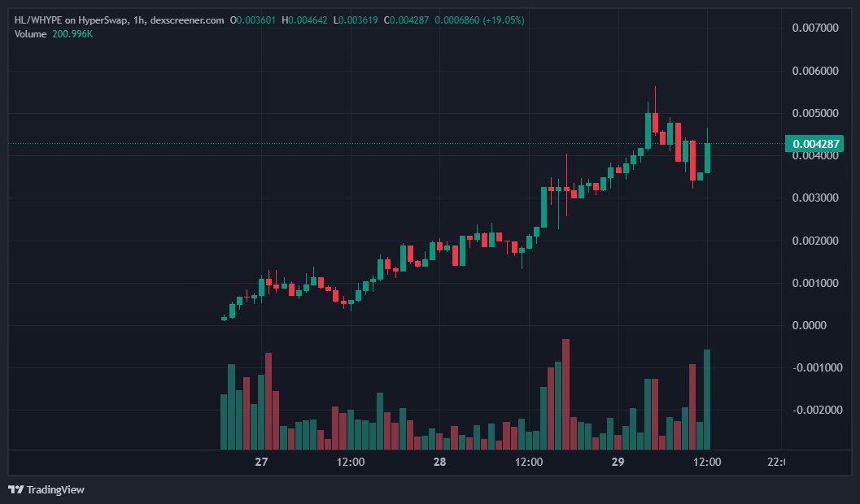860x504 pixels.
Task: Click the TradingView logo icon
Action: point(15,489)
